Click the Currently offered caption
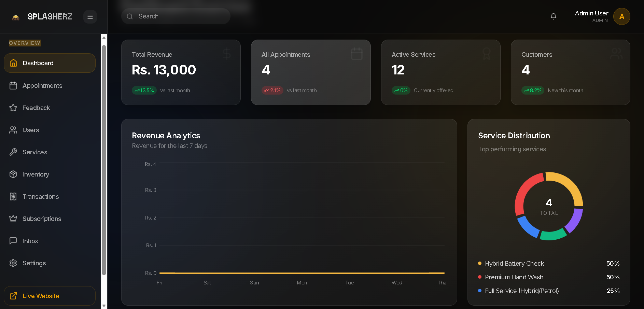This screenshot has height=309, width=644. pos(434,90)
